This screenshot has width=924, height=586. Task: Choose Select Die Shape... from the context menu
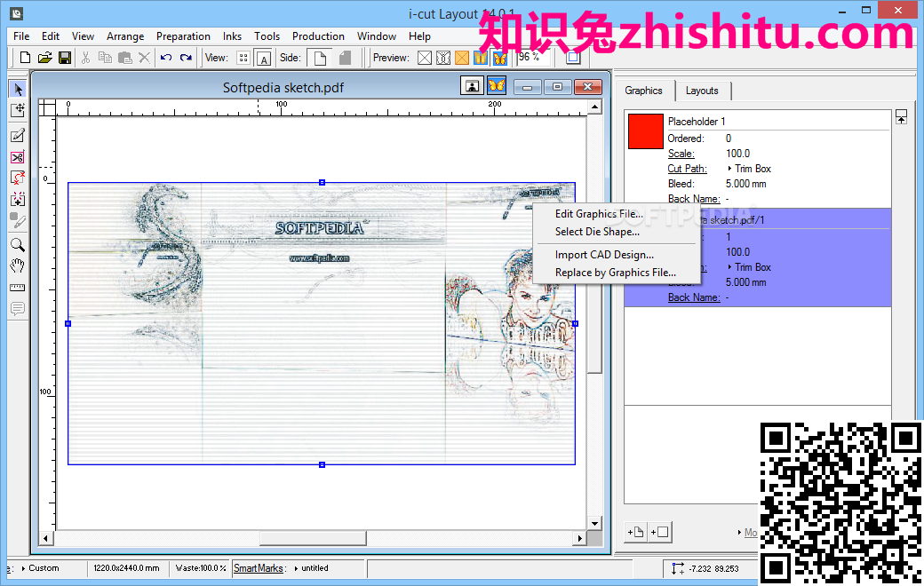point(597,232)
